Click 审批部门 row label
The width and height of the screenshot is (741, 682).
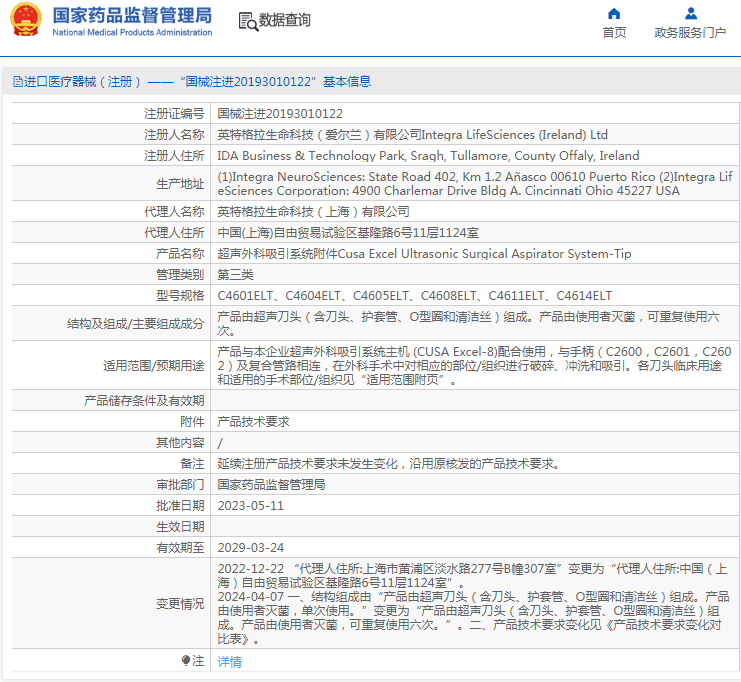[x=180, y=484]
